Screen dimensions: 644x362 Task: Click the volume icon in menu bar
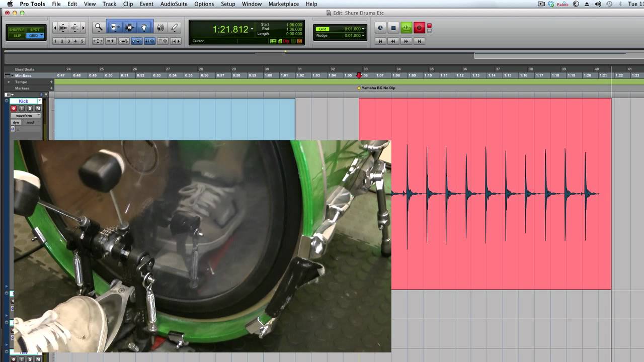[x=597, y=4]
